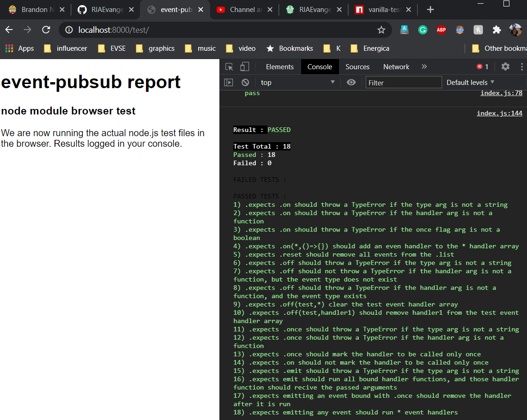Click the forward navigation arrow
This screenshot has height=420, width=527.
[x=28, y=30]
